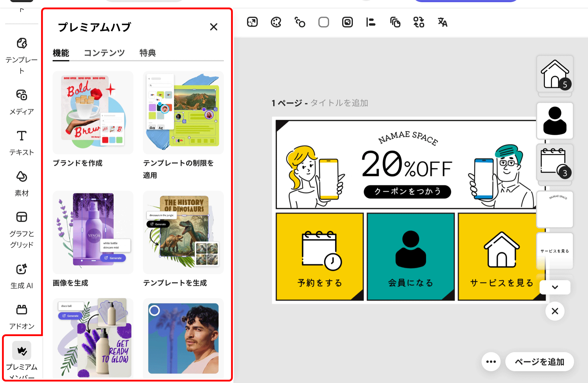The height and width of the screenshot is (383, 588).
Task: Click the ページを追加 button
Action: [540, 362]
